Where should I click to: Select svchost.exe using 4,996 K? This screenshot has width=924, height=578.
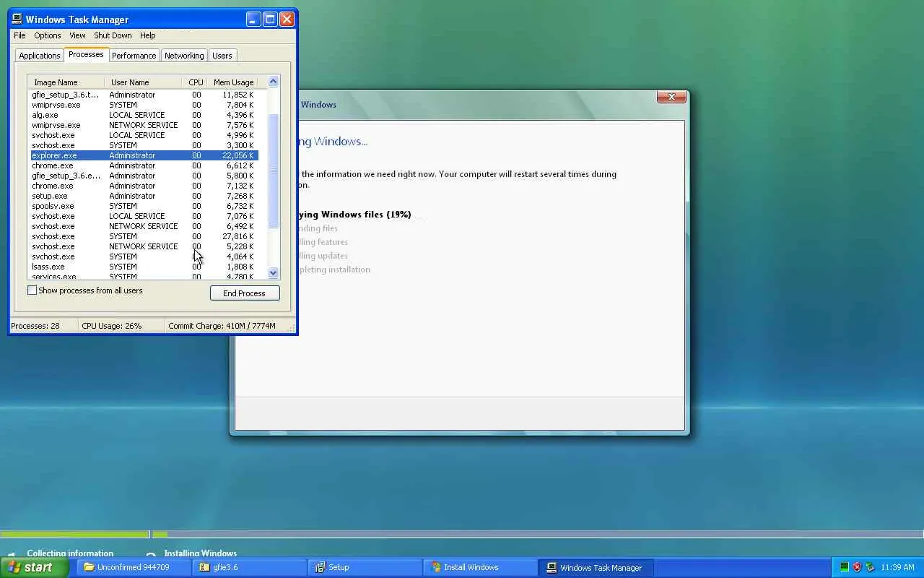coord(143,135)
